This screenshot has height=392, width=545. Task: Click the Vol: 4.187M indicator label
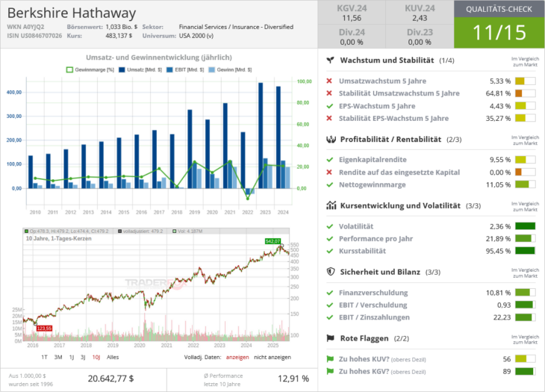(187, 231)
